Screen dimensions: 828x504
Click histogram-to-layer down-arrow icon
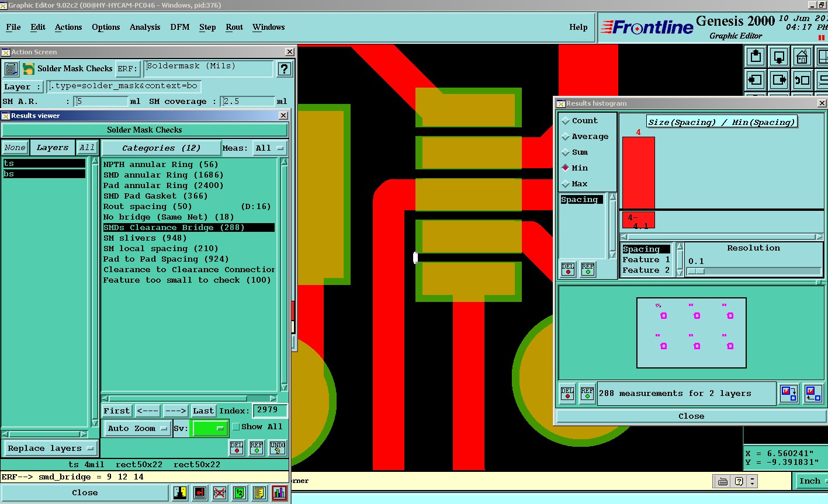point(789,394)
